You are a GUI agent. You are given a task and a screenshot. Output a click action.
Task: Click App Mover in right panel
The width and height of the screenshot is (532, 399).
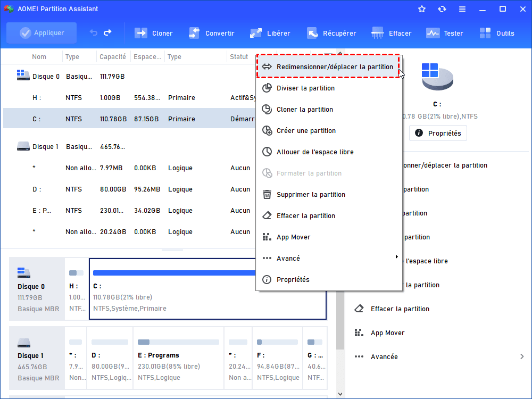pyautogui.click(x=387, y=333)
